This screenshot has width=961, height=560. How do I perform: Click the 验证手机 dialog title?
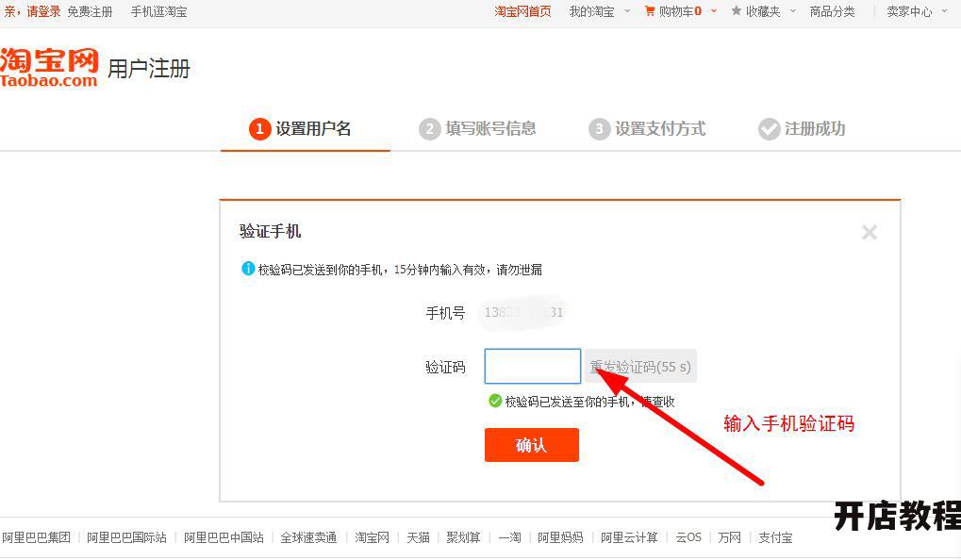click(271, 232)
